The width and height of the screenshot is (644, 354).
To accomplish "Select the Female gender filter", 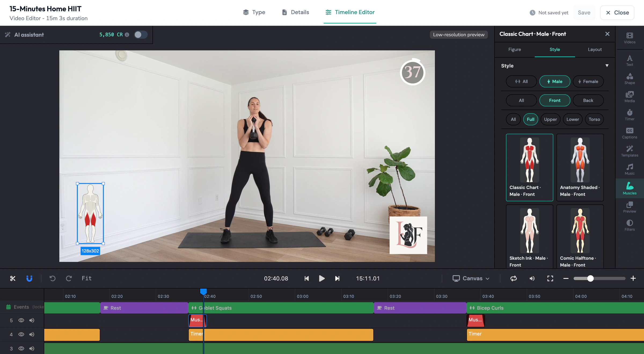I will [x=588, y=81].
